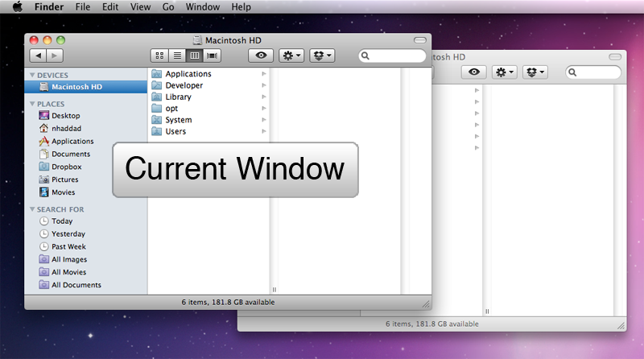Open the Action gear dropdown in front window

coord(291,56)
